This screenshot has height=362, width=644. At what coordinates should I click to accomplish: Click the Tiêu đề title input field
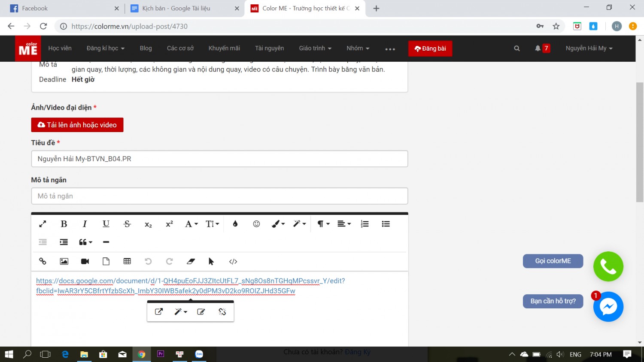(x=219, y=159)
